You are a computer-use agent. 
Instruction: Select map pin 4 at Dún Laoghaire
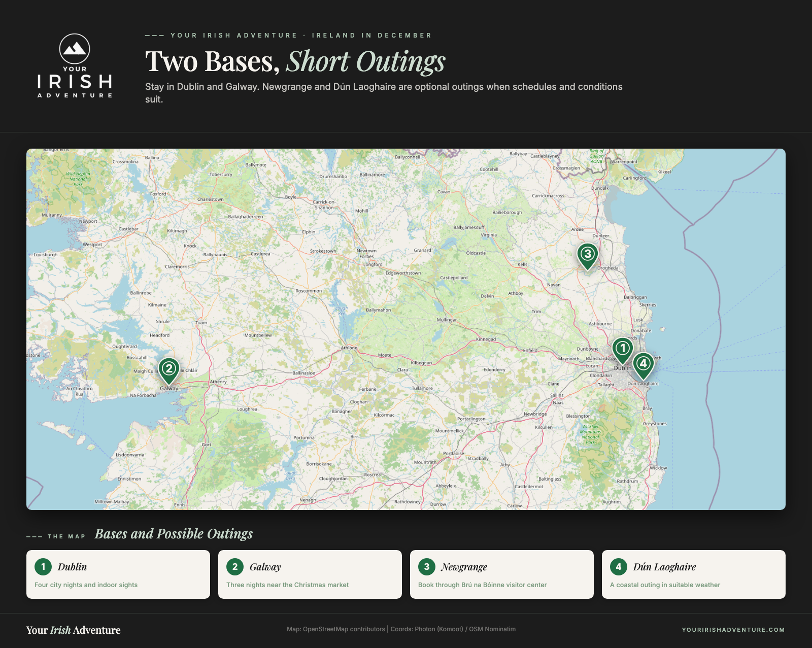pos(644,366)
